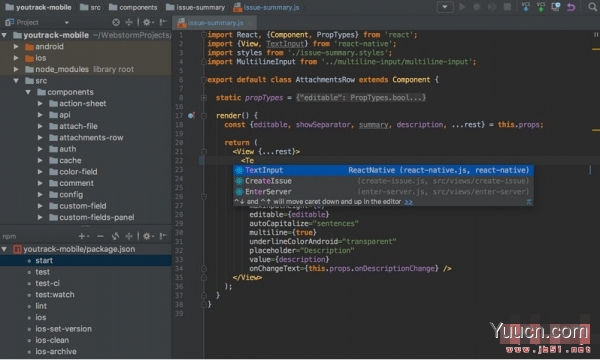Click the gutter marker icon at line 17
The width and height of the screenshot is (600, 360).
191,115
